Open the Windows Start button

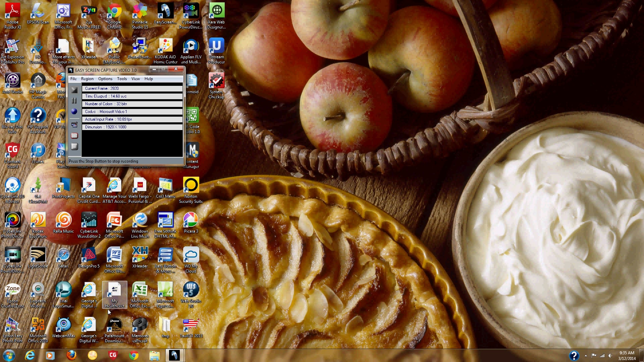pyautogui.click(x=9, y=355)
